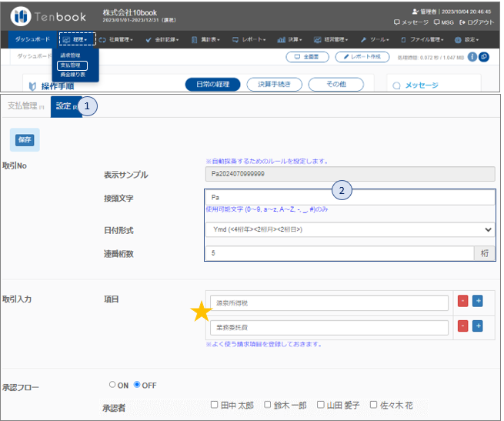The width and height of the screenshot is (504, 421).
Task: Select the 決算手続き pill tab
Action: [274, 84]
